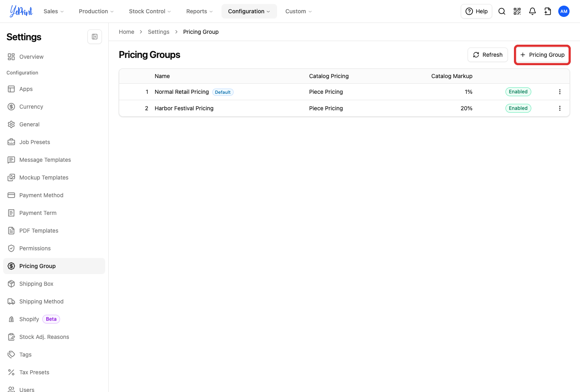Expand the Stock Control menu

(150, 11)
